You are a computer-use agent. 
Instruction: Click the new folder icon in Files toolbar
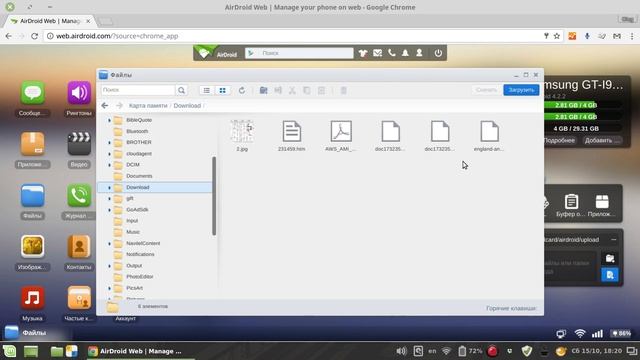(264, 90)
